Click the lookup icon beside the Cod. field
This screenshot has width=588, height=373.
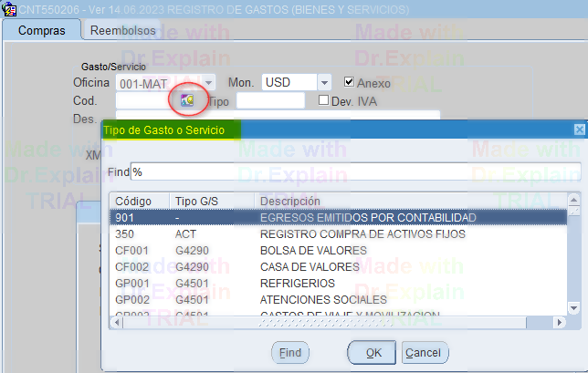[187, 100]
